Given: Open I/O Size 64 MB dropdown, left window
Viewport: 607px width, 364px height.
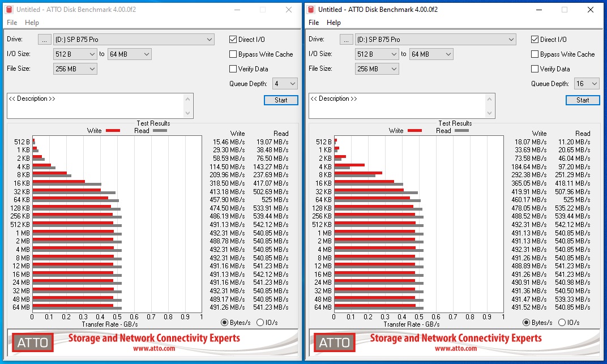Looking at the screenshot, I should coord(129,54).
